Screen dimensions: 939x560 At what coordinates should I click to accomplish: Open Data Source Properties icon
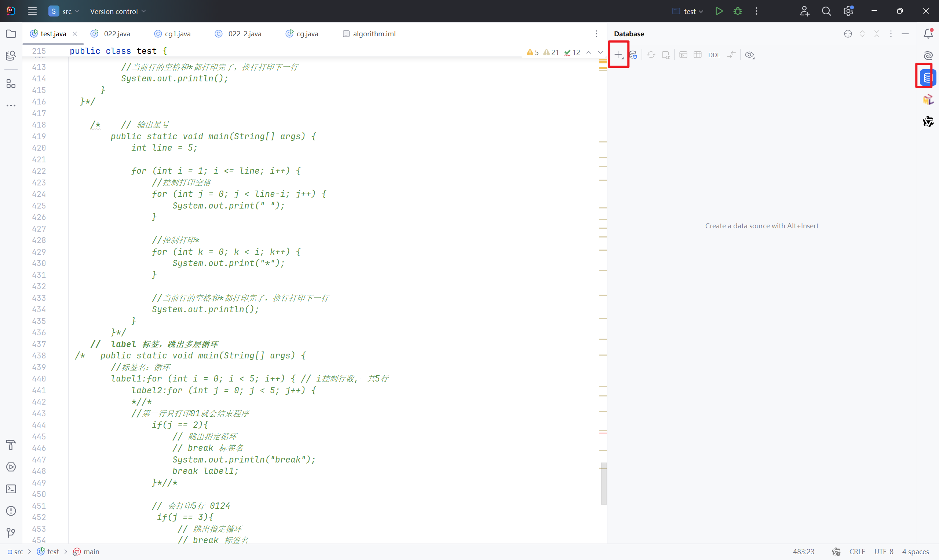[x=633, y=55]
